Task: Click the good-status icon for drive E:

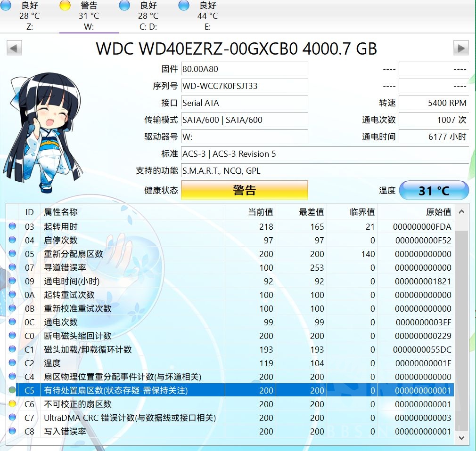Action: [183, 5]
